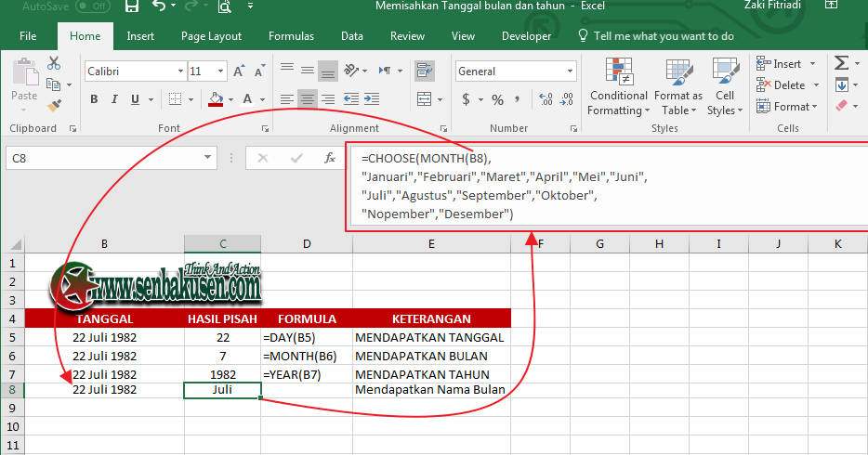Viewport: 868px width, 455px height.
Task: Decrease font size with smaller A
Action: tap(259, 71)
